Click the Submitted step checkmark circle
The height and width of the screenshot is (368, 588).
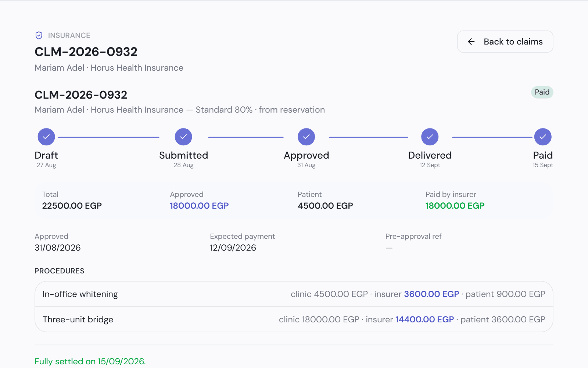point(183,137)
